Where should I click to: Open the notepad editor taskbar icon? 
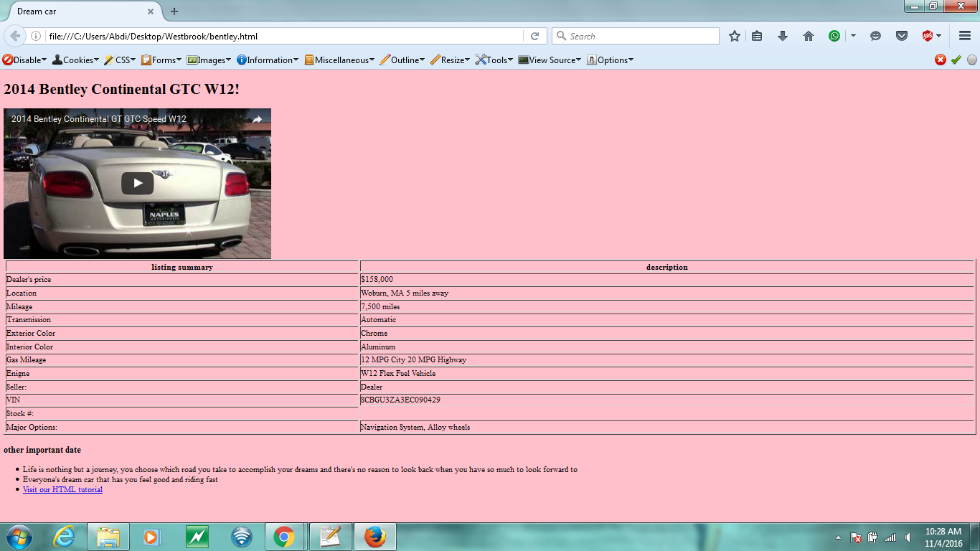(330, 537)
